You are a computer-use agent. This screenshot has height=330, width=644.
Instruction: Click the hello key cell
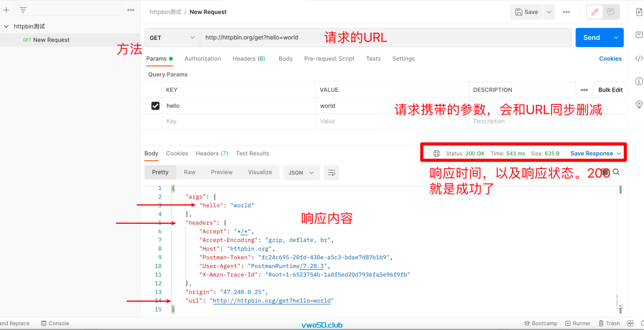(239, 106)
